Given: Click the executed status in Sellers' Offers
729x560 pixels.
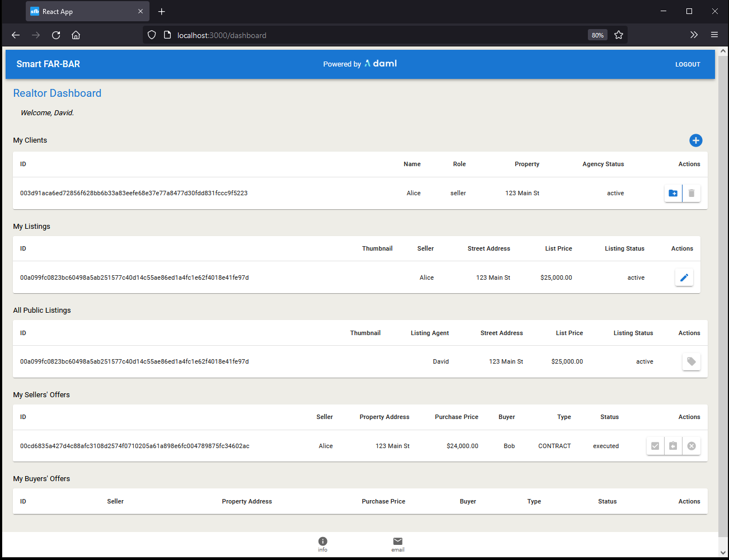Looking at the screenshot, I should click(x=606, y=446).
